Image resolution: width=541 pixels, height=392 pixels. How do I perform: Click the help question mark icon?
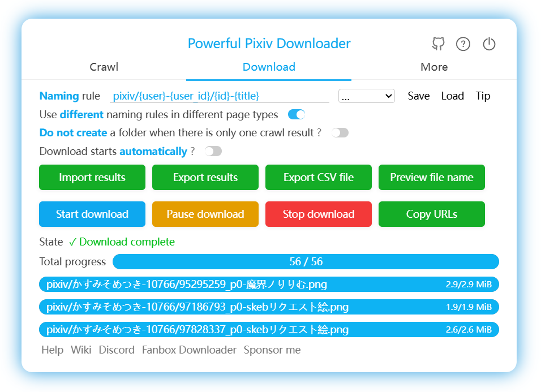click(x=463, y=44)
